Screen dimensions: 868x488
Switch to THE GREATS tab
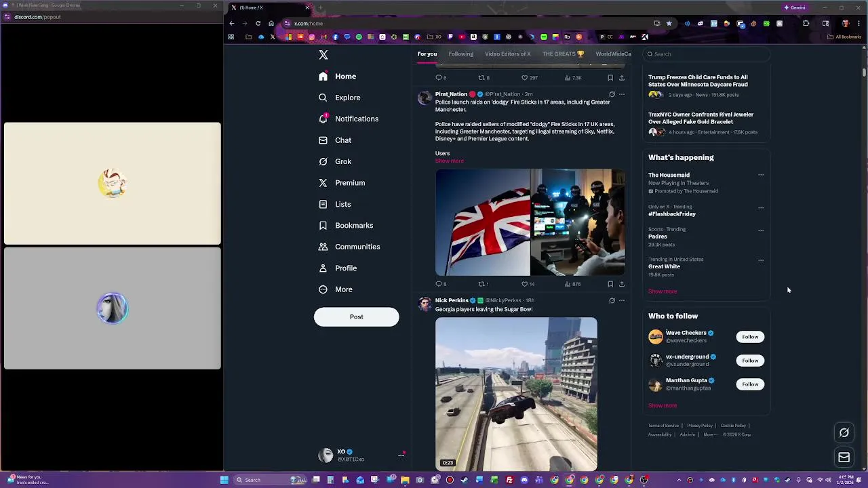[x=563, y=54]
